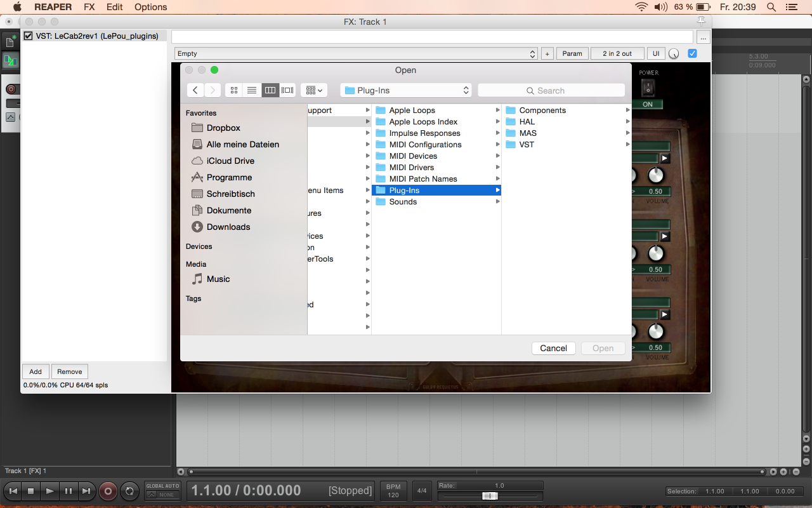The height and width of the screenshot is (508, 812).
Task: Go back in Open dialog
Action: click(195, 90)
